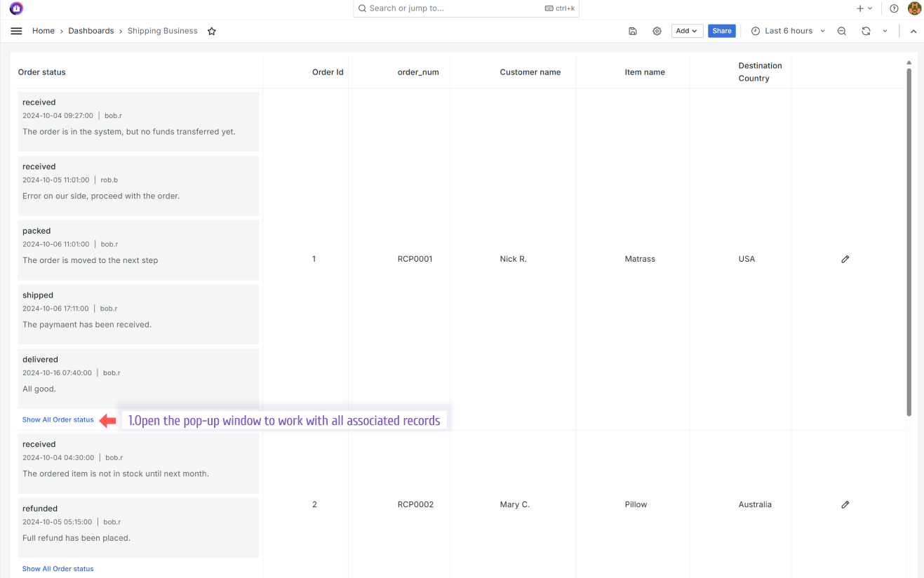Star the Shipping Business dashboard
The width and height of the screenshot is (924, 578).
point(211,31)
